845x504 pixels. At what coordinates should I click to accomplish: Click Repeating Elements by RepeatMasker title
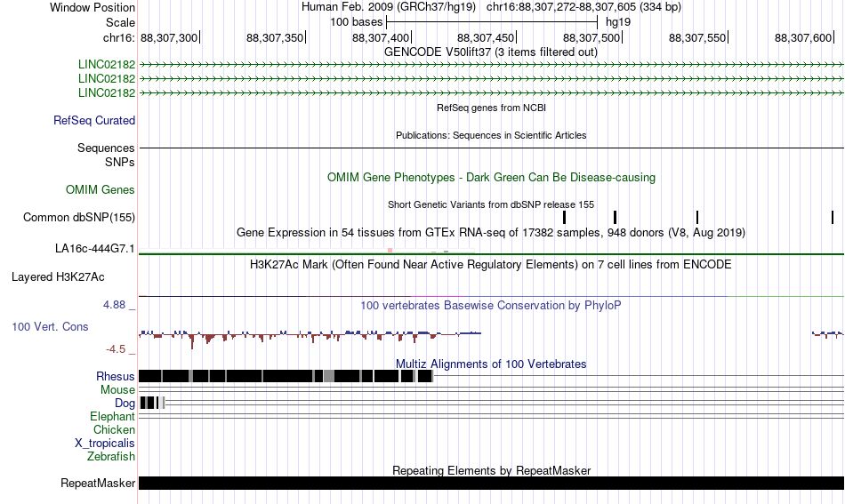pos(492,470)
